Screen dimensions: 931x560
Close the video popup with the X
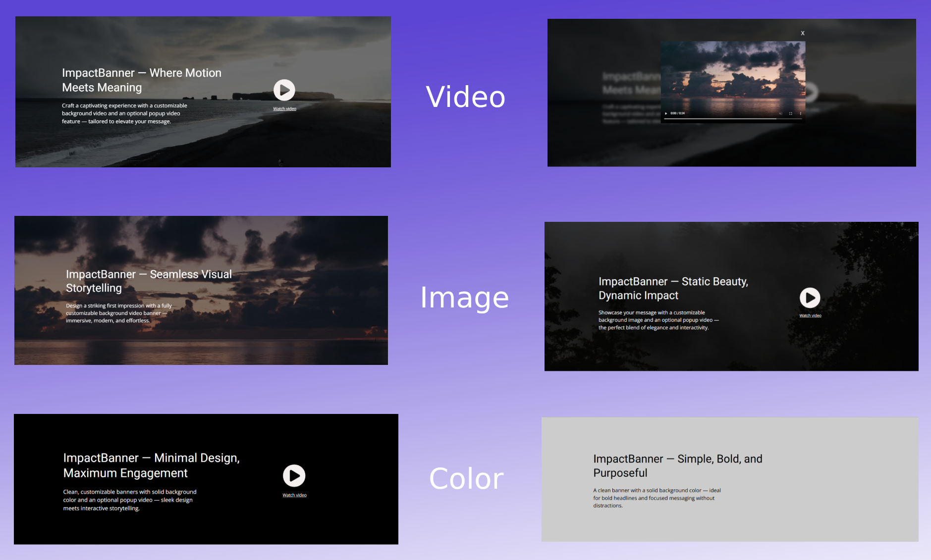tap(803, 33)
